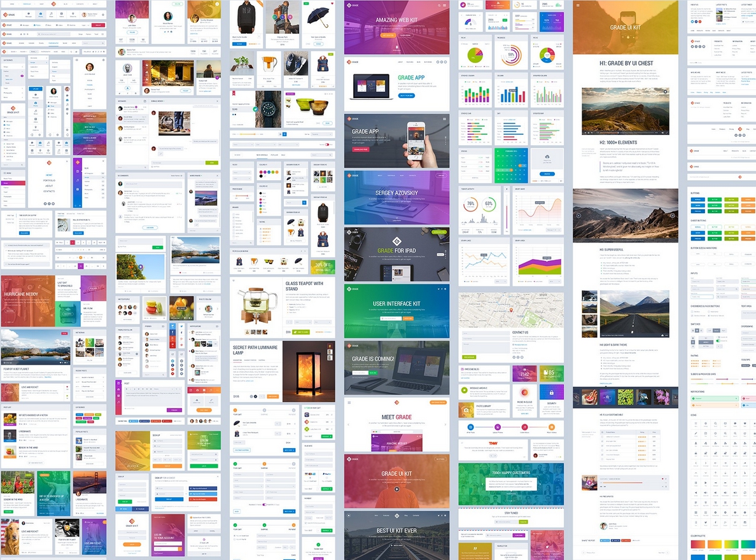The width and height of the screenshot is (756, 560).
Task: Click Watch Videos orange step icon
Action: coord(551,427)
